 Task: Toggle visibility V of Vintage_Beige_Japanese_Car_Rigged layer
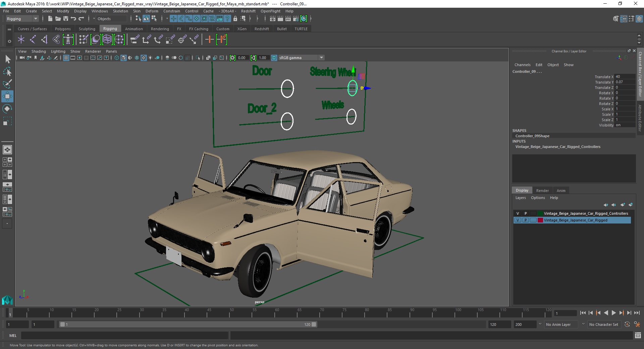[518, 220]
